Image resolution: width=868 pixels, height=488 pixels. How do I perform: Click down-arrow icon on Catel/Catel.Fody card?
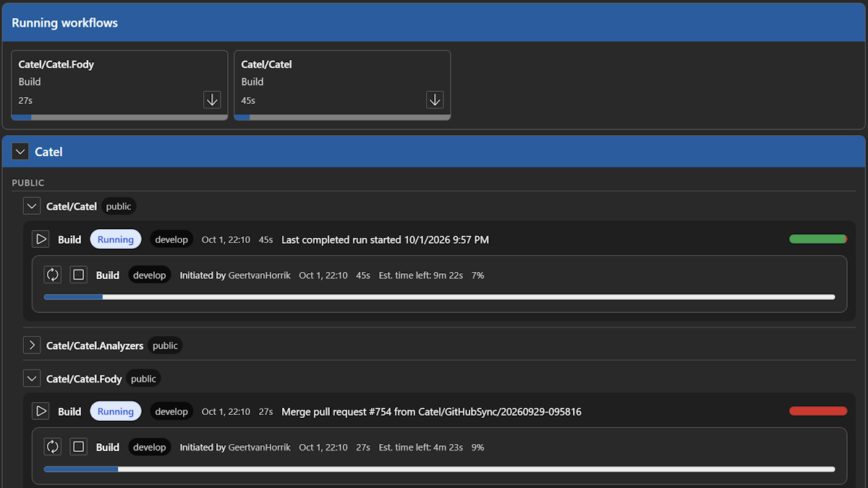(212, 100)
